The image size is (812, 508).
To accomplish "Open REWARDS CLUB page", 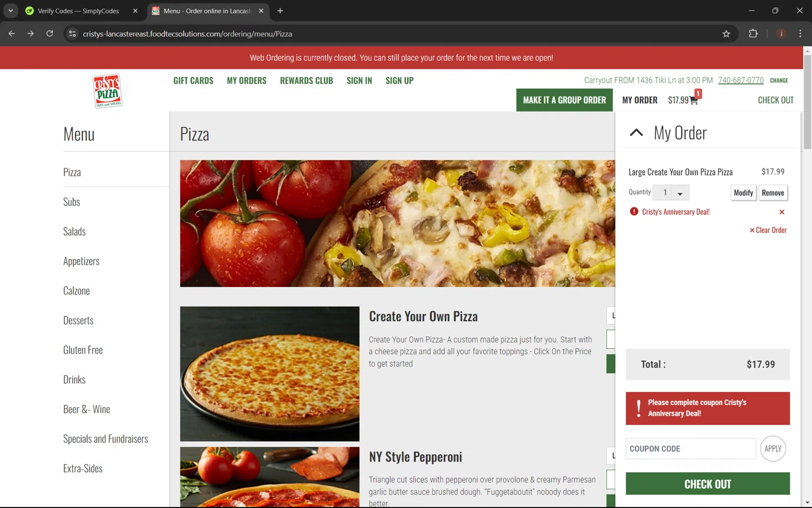I will 306,81.
